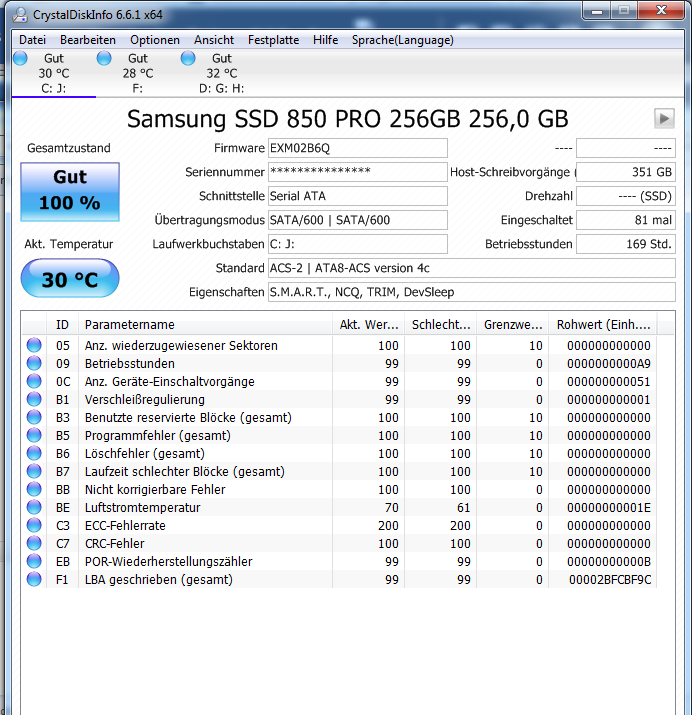
Task: Click status orb for attribute B3
Action: click(x=34, y=417)
